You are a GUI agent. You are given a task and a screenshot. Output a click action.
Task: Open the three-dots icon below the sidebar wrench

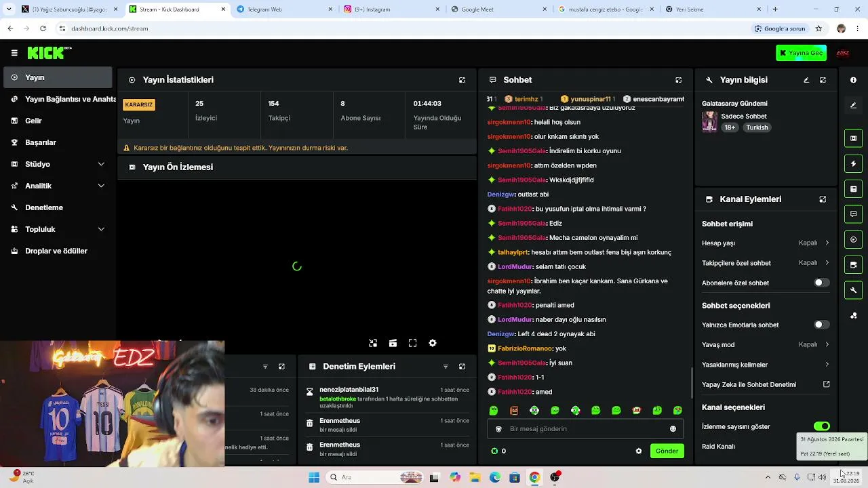pos(853,316)
